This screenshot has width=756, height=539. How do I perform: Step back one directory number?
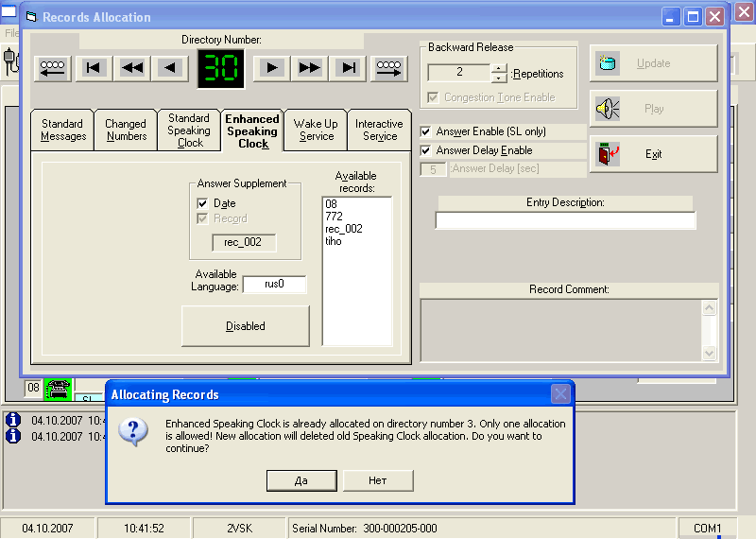[170, 67]
